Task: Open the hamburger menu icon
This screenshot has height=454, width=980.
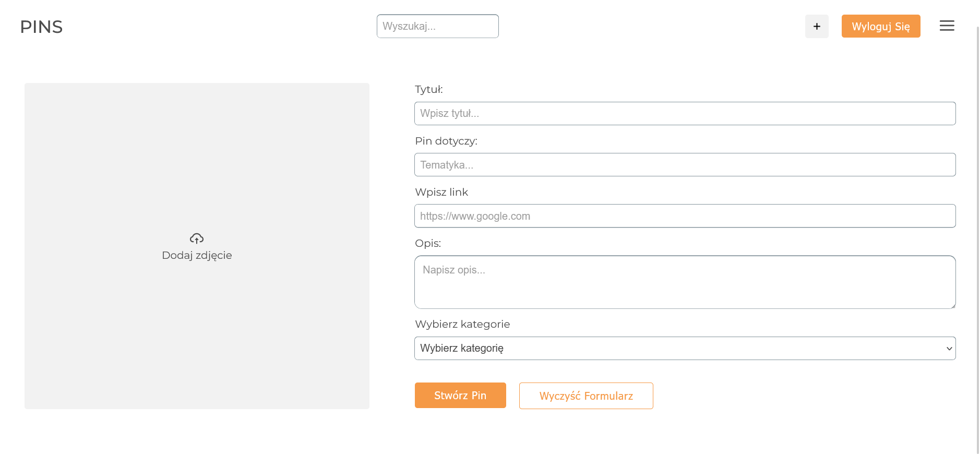Action: 947,26
